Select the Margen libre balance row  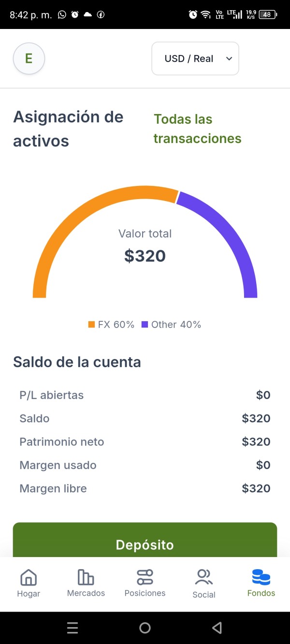(145, 488)
